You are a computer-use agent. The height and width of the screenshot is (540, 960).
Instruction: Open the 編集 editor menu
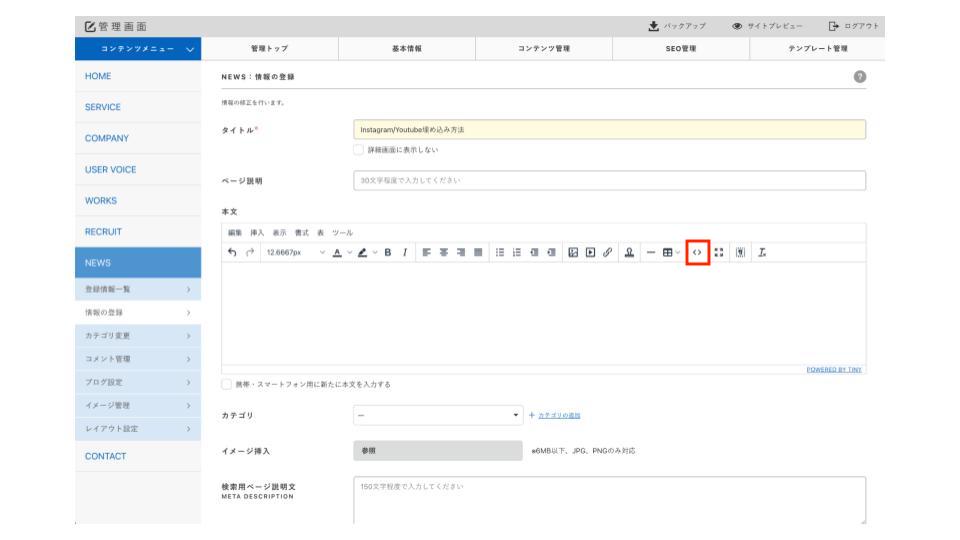click(x=235, y=233)
